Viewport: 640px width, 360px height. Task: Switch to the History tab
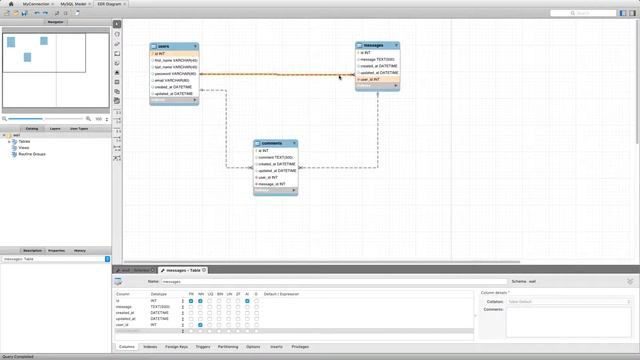[x=80, y=251]
